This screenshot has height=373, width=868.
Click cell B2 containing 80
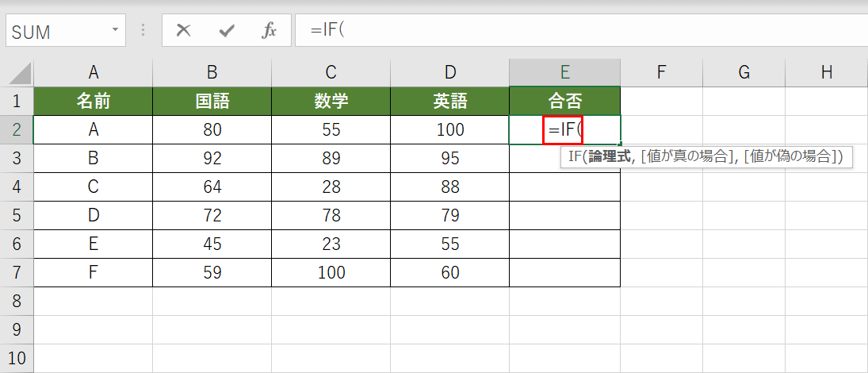[x=212, y=129]
